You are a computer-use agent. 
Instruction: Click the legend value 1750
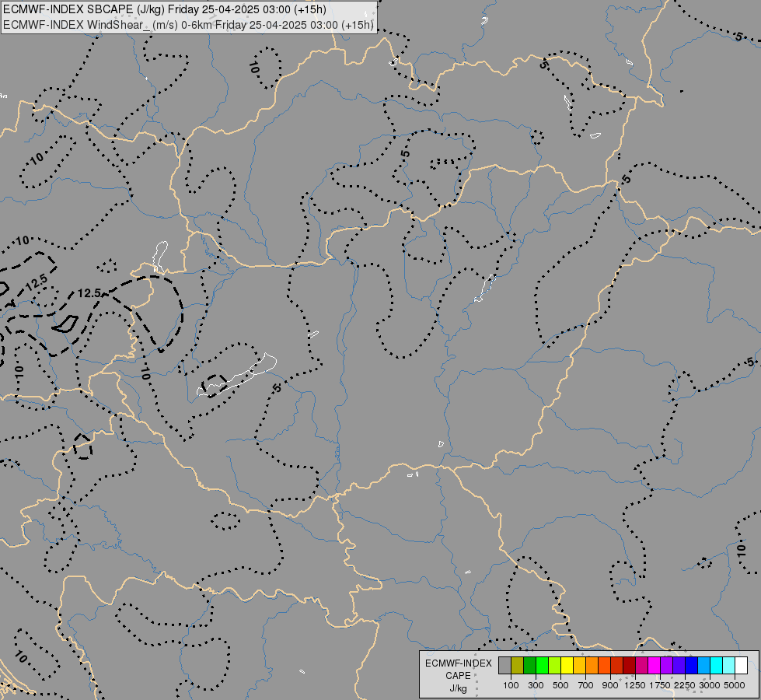(660, 685)
